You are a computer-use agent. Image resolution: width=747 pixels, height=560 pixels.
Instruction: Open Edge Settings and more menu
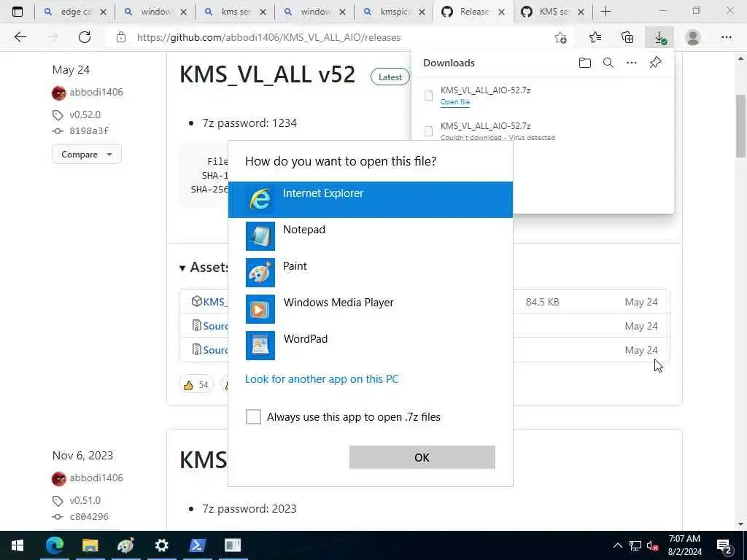click(x=726, y=37)
